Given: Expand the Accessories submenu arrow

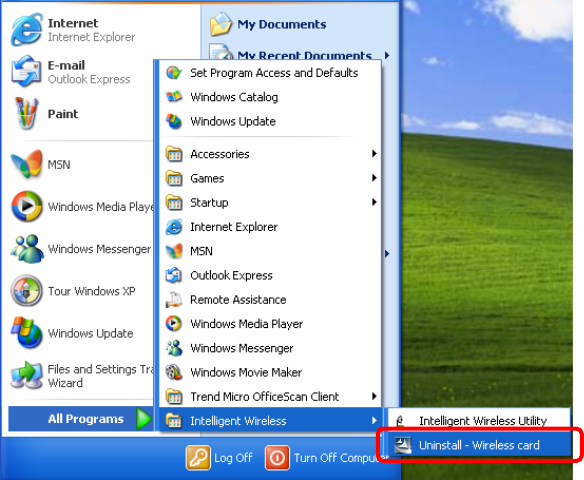Looking at the screenshot, I should pyautogui.click(x=374, y=153).
